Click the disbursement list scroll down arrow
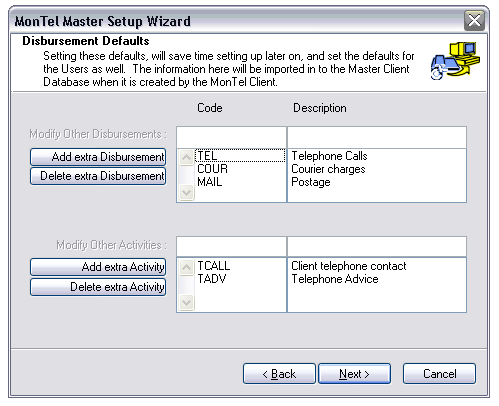This screenshot has width=499, height=406. 186,193
